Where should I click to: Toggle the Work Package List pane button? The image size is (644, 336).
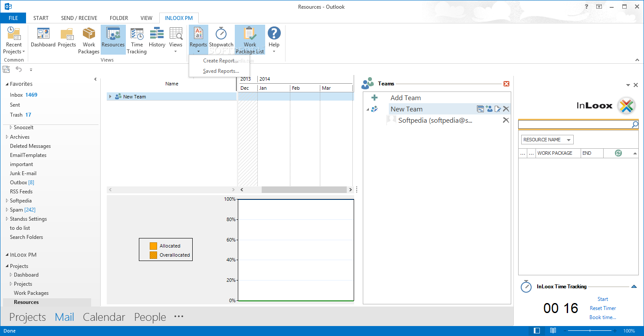click(250, 40)
